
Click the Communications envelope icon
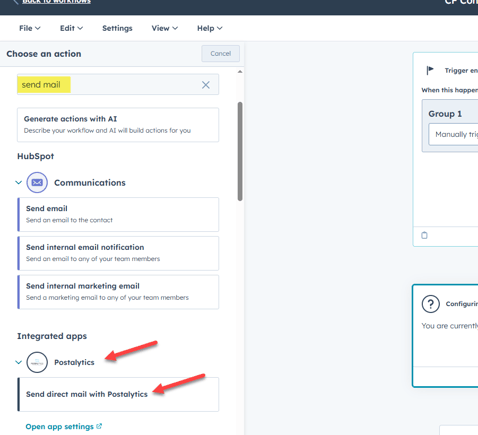click(37, 182)
